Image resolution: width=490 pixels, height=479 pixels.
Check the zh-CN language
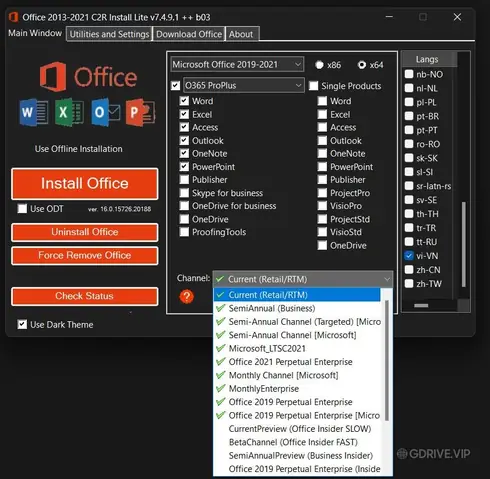[409, 269]
